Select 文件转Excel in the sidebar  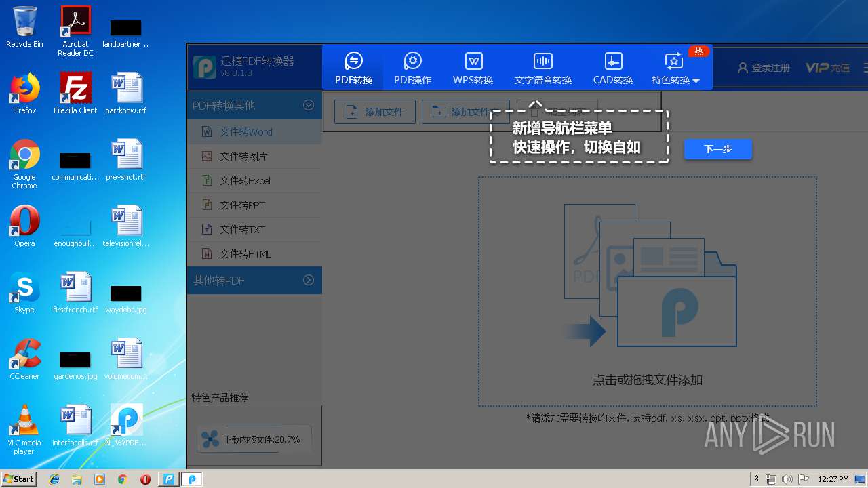pyautogui.click(x=254, y=180)
